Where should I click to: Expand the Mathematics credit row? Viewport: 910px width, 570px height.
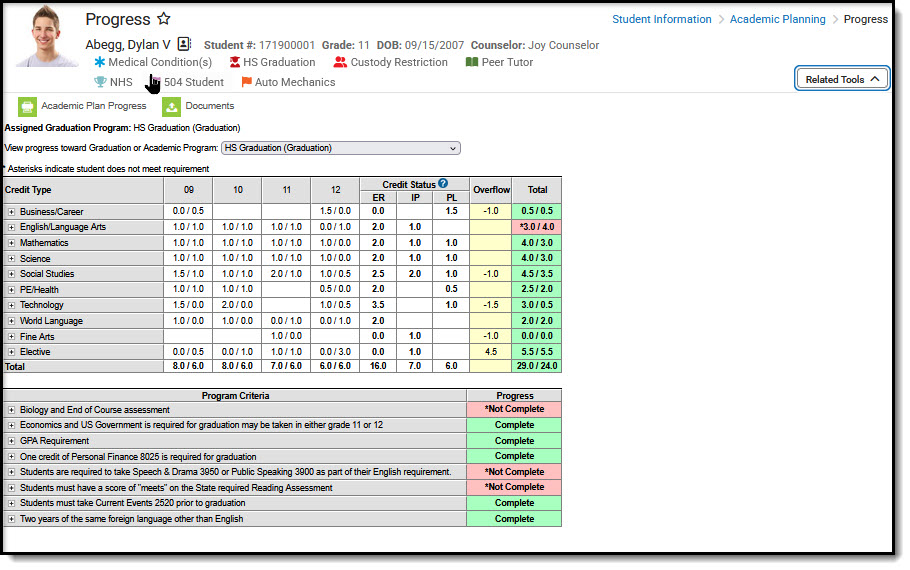11,243
